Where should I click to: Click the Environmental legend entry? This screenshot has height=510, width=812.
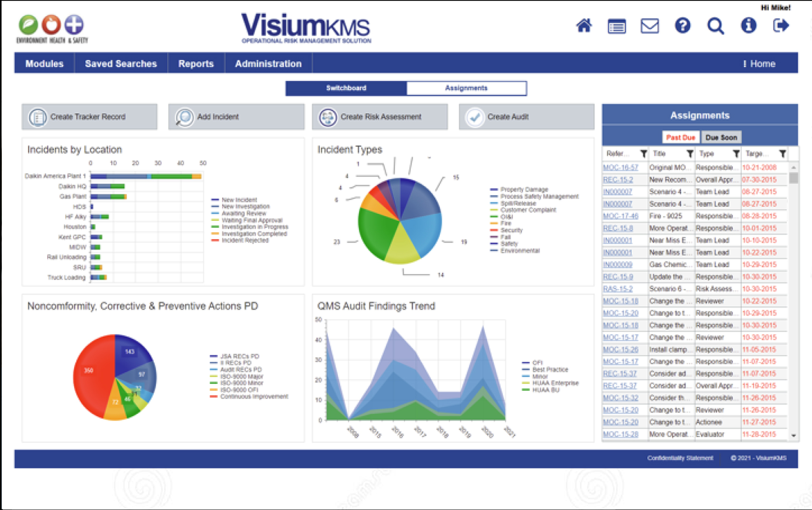(515, 251)
